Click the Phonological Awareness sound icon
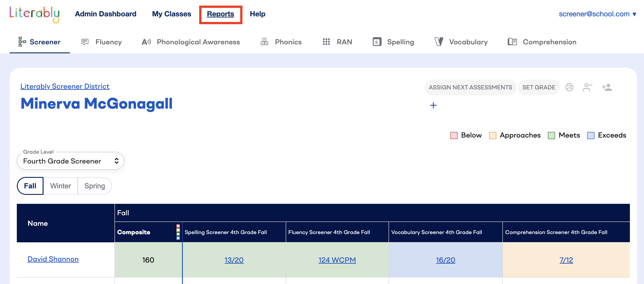 coord(146,42)
